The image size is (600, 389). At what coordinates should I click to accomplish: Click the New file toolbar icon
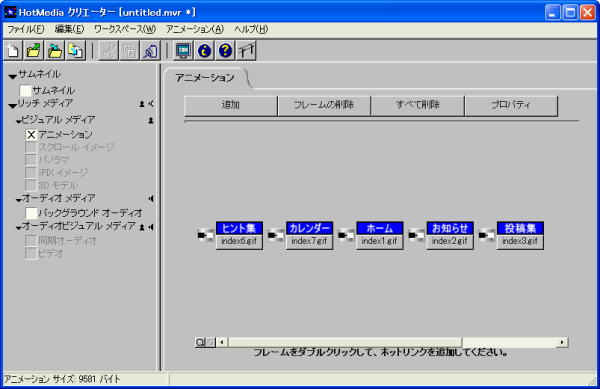13,50
